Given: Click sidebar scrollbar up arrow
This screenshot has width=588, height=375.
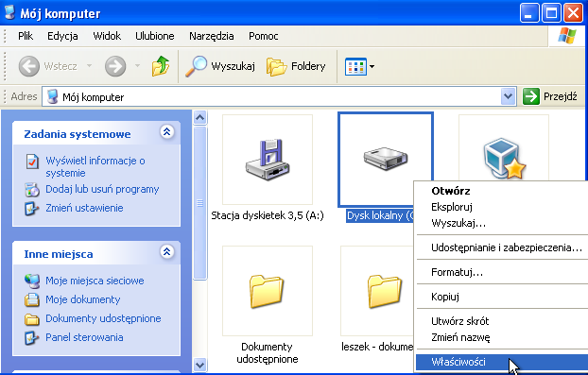Looking at the screenshot, I should click(x=199, y=118).
